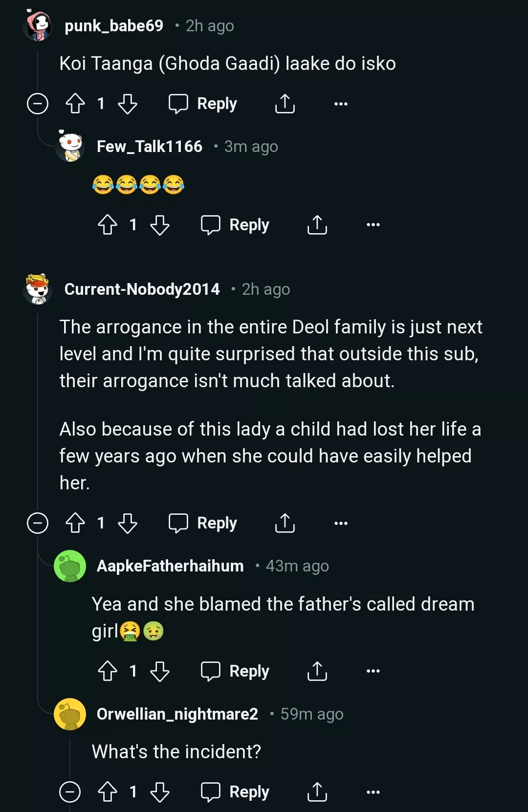Screen dimensions: 528x812
Task: Upvote punk_babe69's Taanga comment
Action: pos(75,104)
